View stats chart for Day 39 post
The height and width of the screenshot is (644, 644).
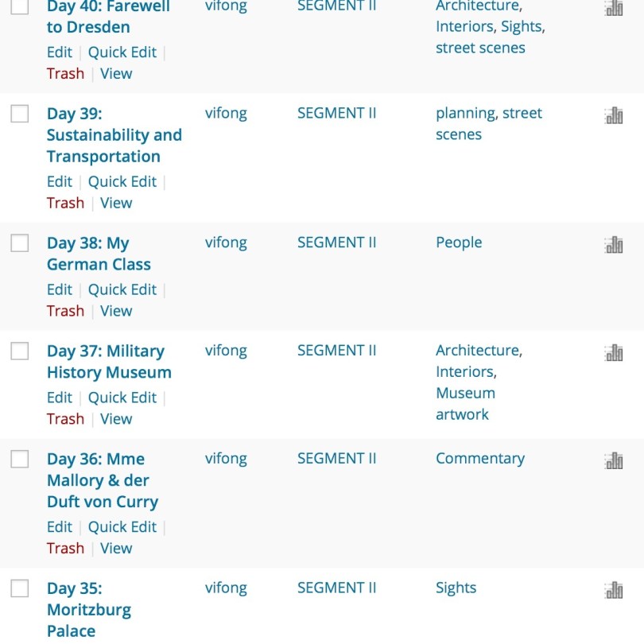point(613,116)
